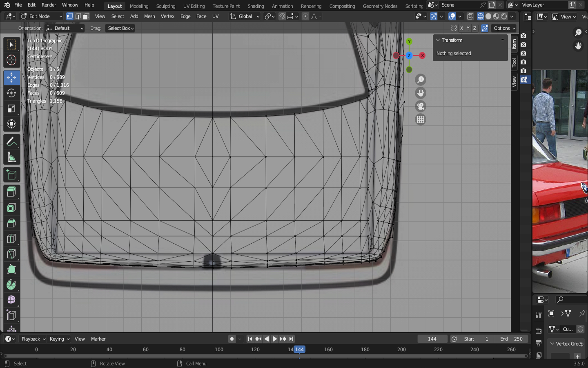Expand the Select Box drag dropdown
Viewport: 588px width, 368px height.
point(120,28)
